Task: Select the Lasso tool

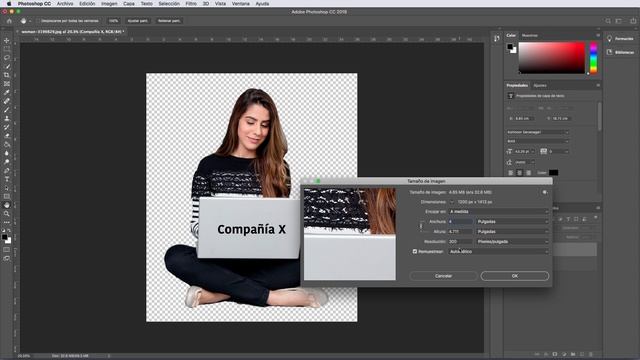Action: tap(7, 58)
